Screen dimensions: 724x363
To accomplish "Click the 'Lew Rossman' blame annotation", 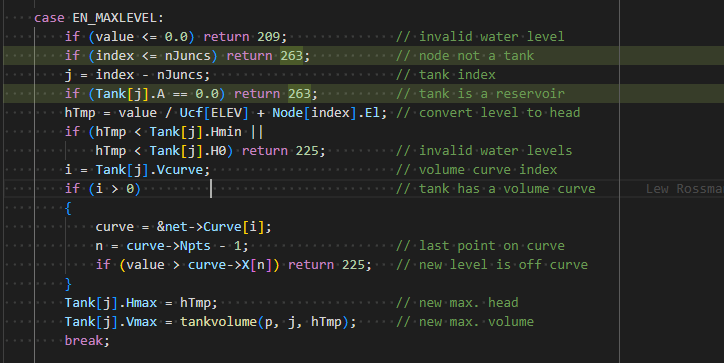I will point(685,188).
